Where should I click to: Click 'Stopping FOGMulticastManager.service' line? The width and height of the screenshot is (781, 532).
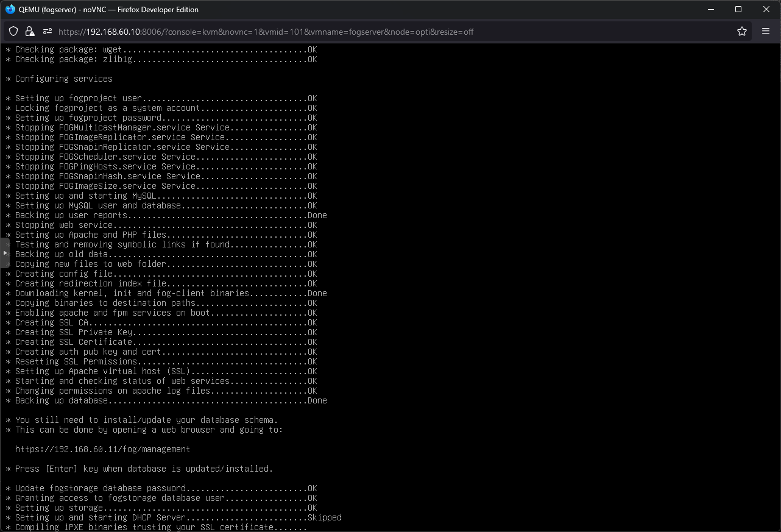[161, 127]
